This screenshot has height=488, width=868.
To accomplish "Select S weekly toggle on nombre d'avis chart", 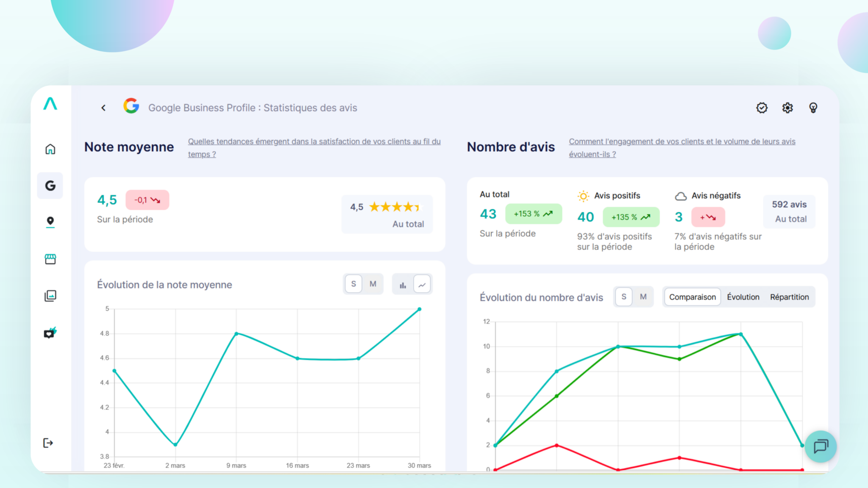I will pos(624,297).
